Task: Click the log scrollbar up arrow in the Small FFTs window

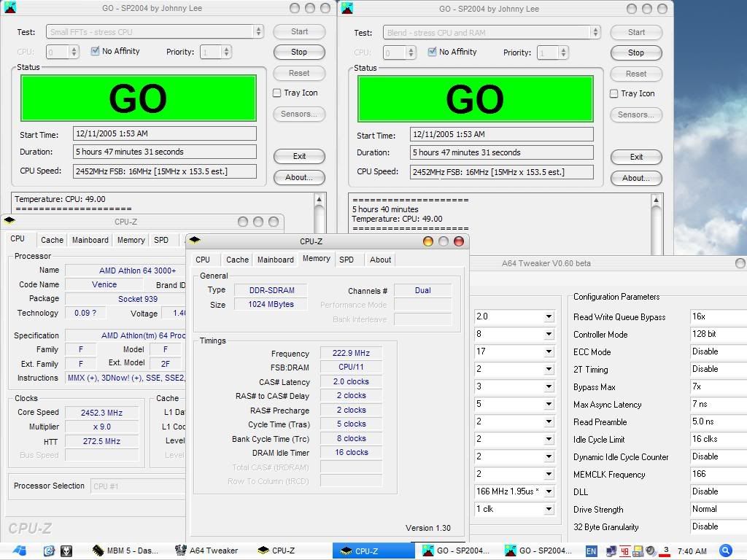Action: 320,199
